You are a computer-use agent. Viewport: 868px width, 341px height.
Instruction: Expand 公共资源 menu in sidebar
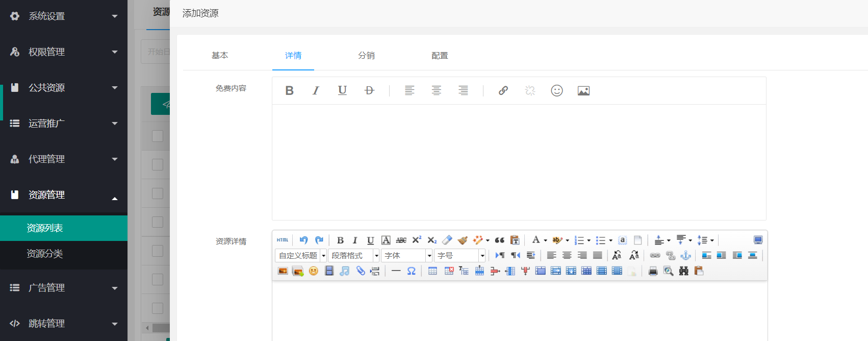click(64, 87)
